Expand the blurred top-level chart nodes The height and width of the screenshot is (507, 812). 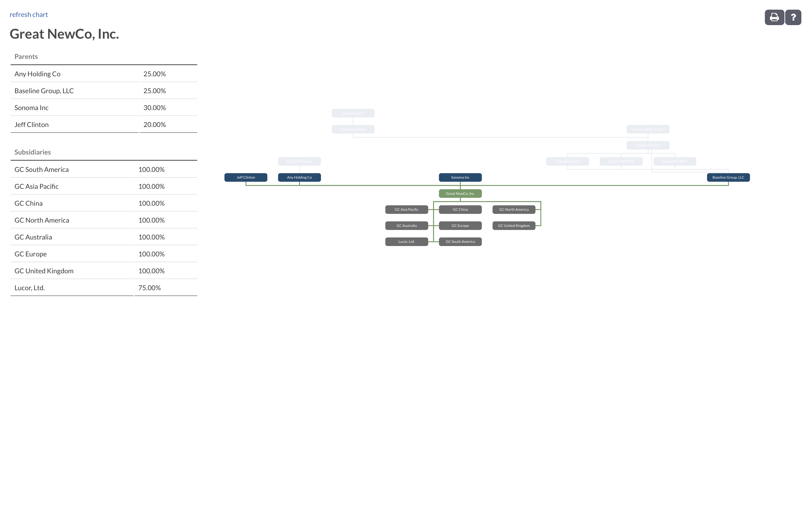coord(353,113)
